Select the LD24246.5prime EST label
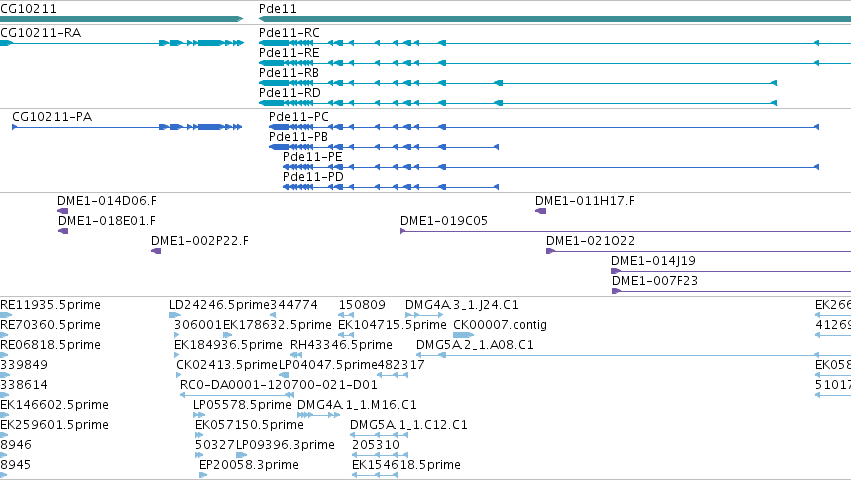Image resolution: width=851 pixels, height=480 pixels. (x=219, y=305)
